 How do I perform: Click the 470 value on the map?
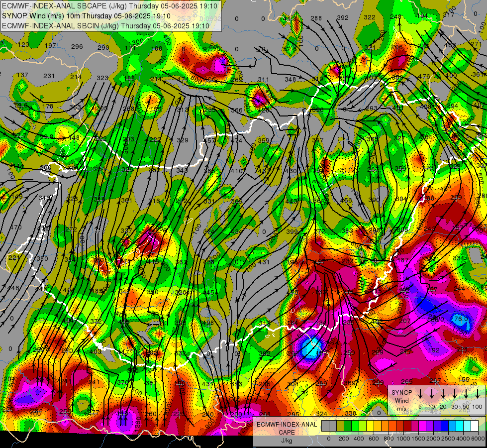click(16, 227)
